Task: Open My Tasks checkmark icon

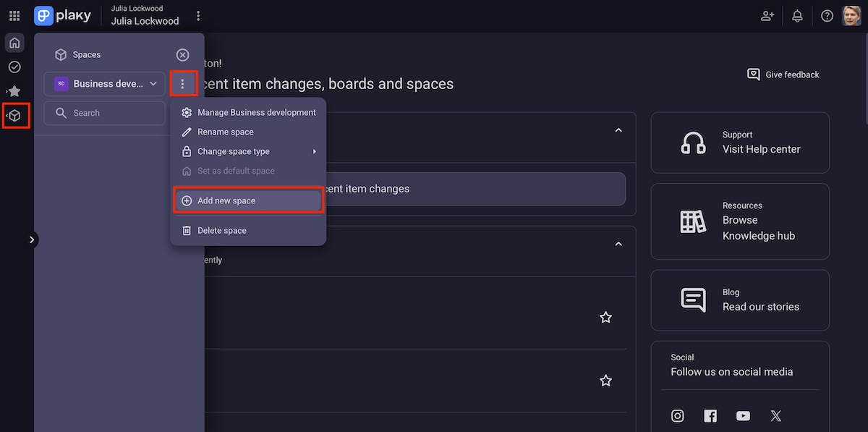Action: tap(14, 67)
